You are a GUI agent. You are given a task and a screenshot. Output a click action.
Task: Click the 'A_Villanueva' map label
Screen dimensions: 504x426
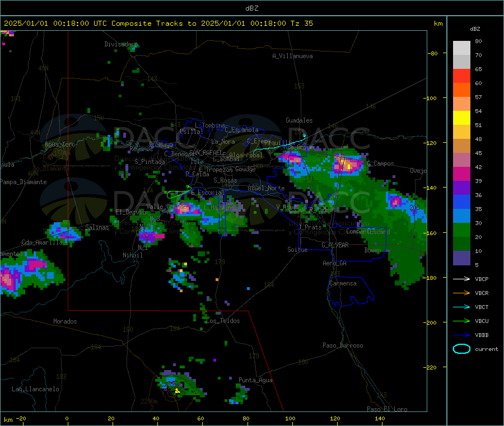coord(292,56)
